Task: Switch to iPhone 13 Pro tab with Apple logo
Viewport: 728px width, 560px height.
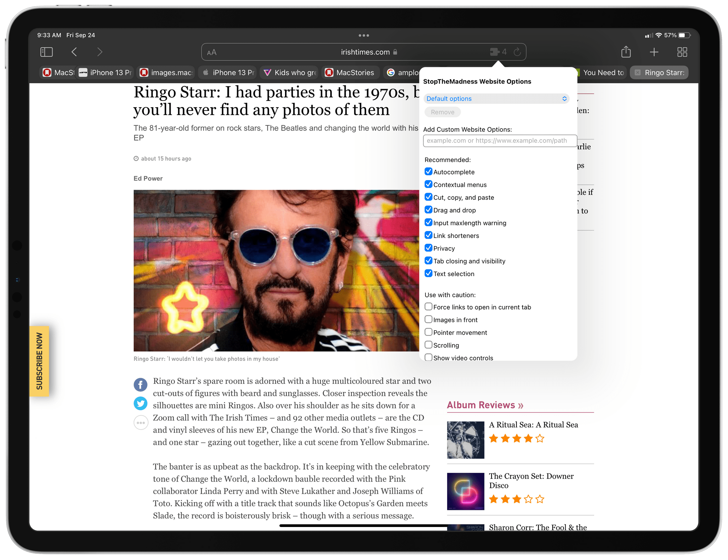Action: point(228,72)
